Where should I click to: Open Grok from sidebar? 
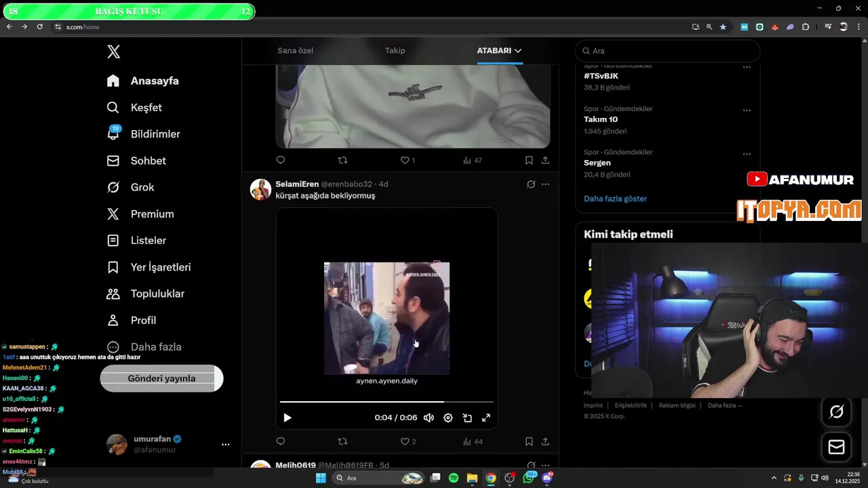click(x=131, y=187)
